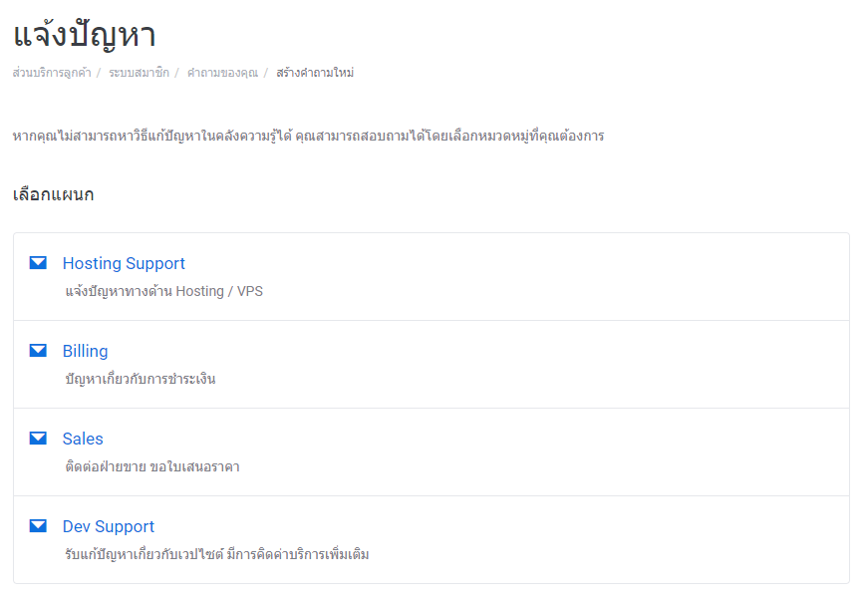Go to ส่วนบริการลูกค้า breadcrumb
This screenshot has height=598, width=868.
(52, 73)
